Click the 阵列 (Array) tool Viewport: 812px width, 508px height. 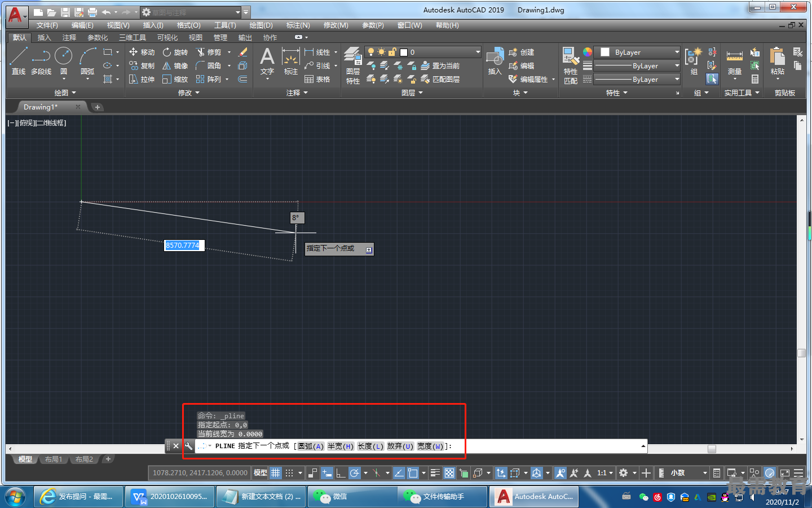click(209, 79)
